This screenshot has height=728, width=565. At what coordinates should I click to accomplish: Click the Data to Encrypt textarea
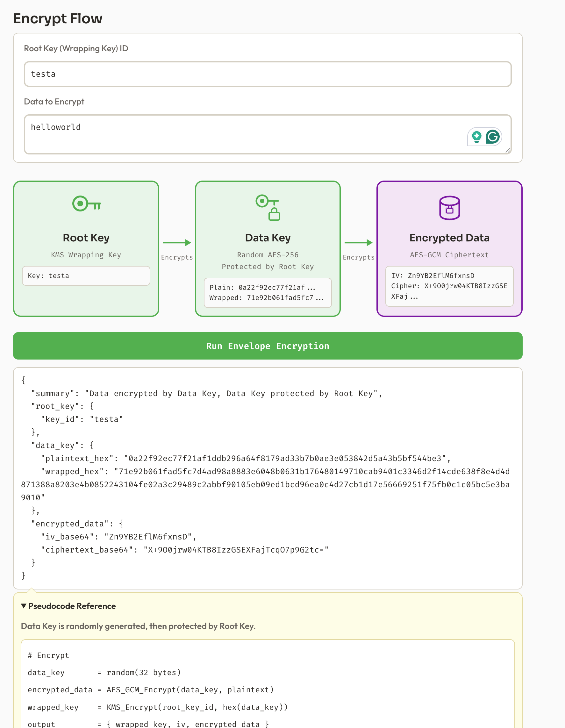(x=268, y=134)
